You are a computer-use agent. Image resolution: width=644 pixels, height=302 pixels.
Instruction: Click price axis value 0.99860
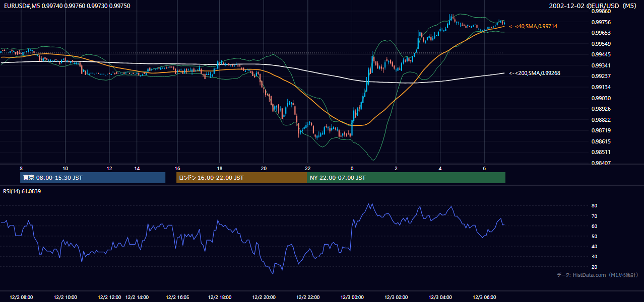point(601,11)
